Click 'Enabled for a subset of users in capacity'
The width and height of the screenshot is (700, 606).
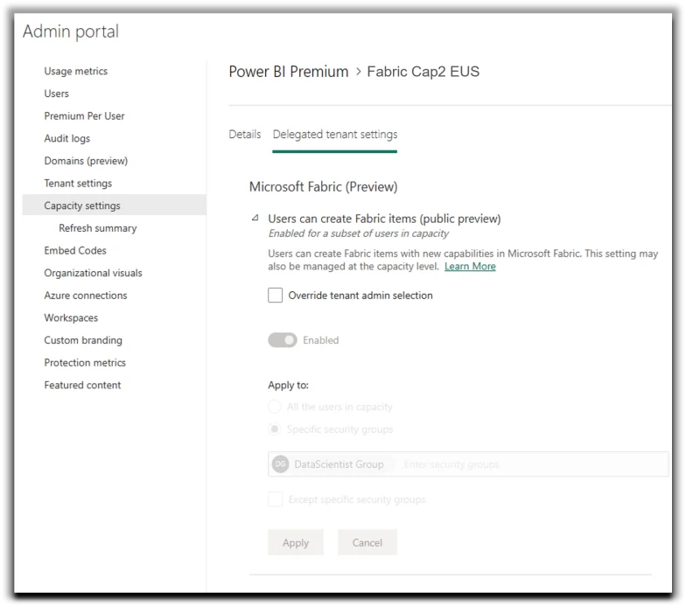(x=359, y=233)
